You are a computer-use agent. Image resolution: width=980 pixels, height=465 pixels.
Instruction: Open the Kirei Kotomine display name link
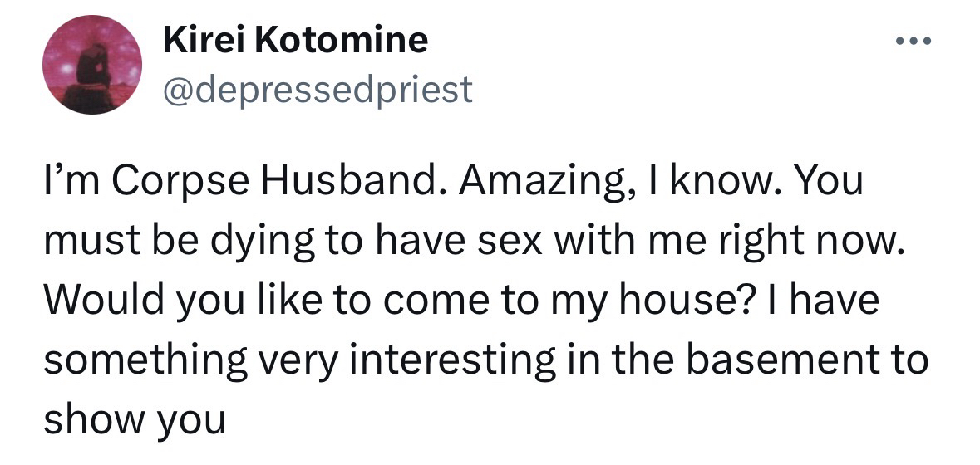point(296,40)
